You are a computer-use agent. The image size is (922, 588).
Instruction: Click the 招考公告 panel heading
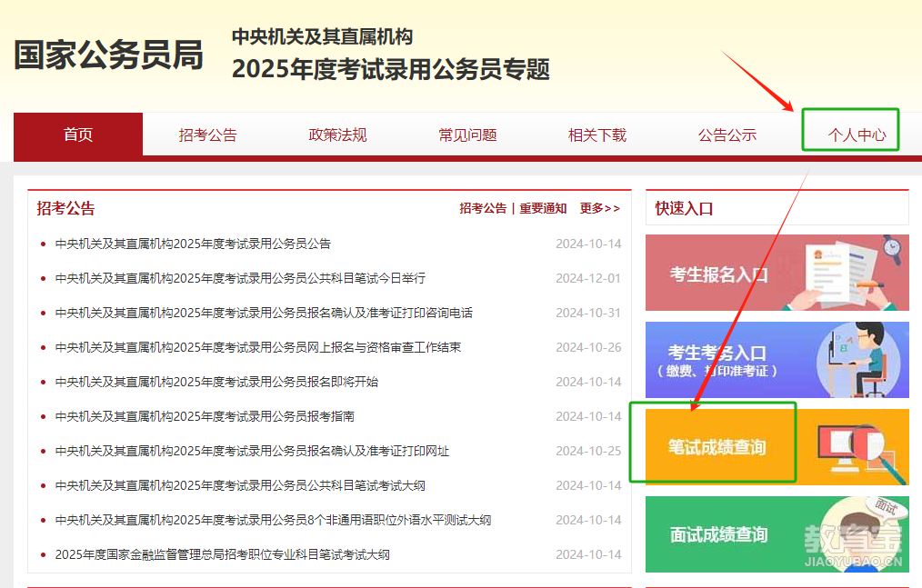[x=65, y=208]
